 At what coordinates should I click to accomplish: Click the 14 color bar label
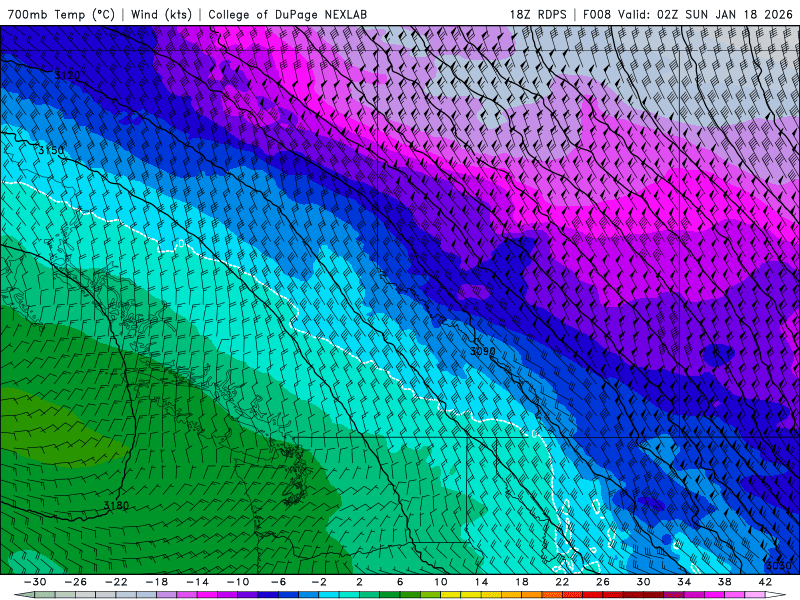pos(481,582)
